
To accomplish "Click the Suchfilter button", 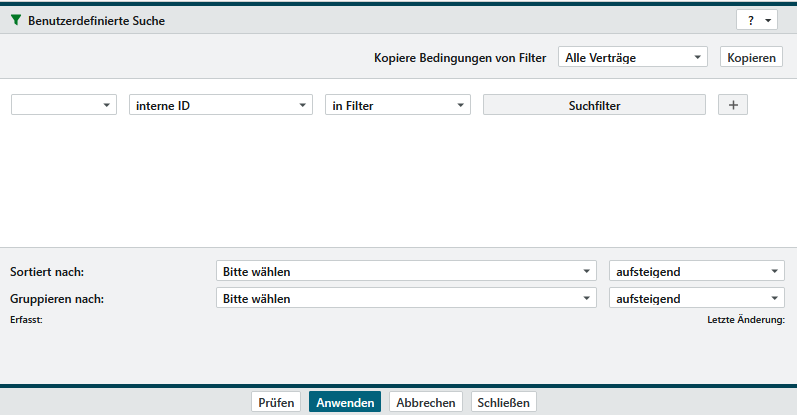I will pos(594,105).
